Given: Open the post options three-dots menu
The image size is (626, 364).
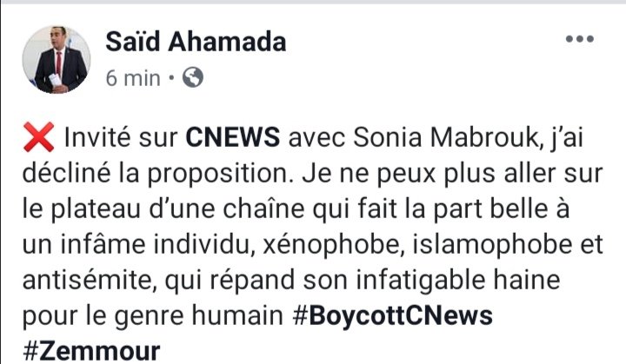Looking at the screenshot, I should (x=580, y=40).
